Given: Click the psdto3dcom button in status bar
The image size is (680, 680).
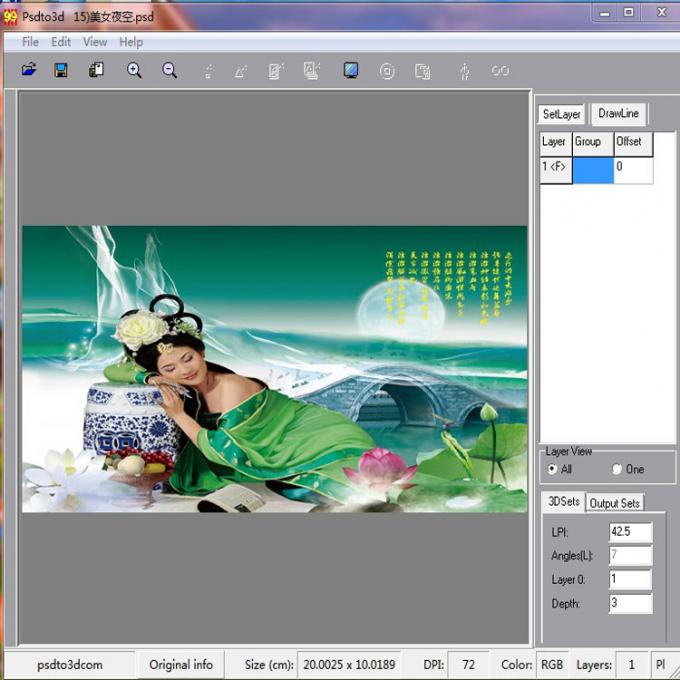Looking at the screenshot, I should 69,664.
